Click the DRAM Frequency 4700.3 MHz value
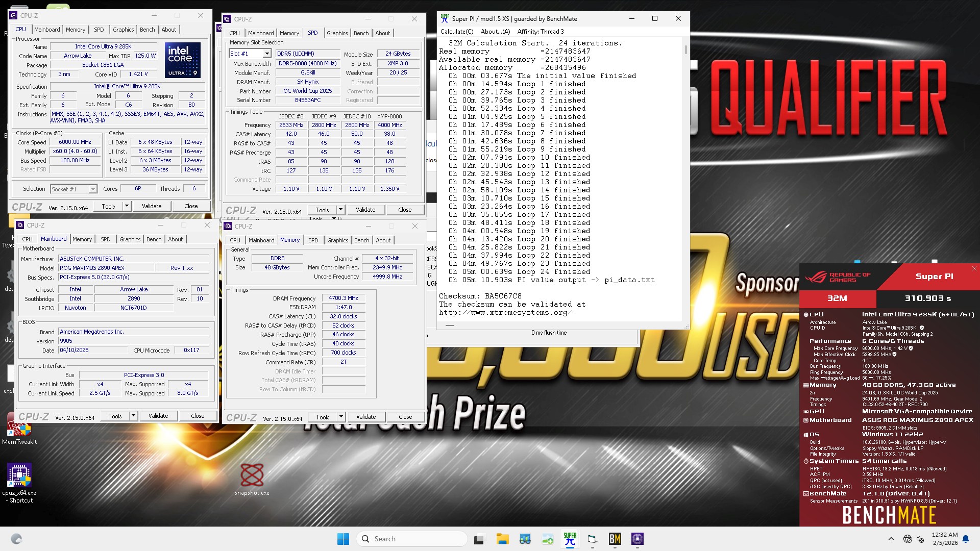Screen dimensions: 980x551 (x=344, y=298)
